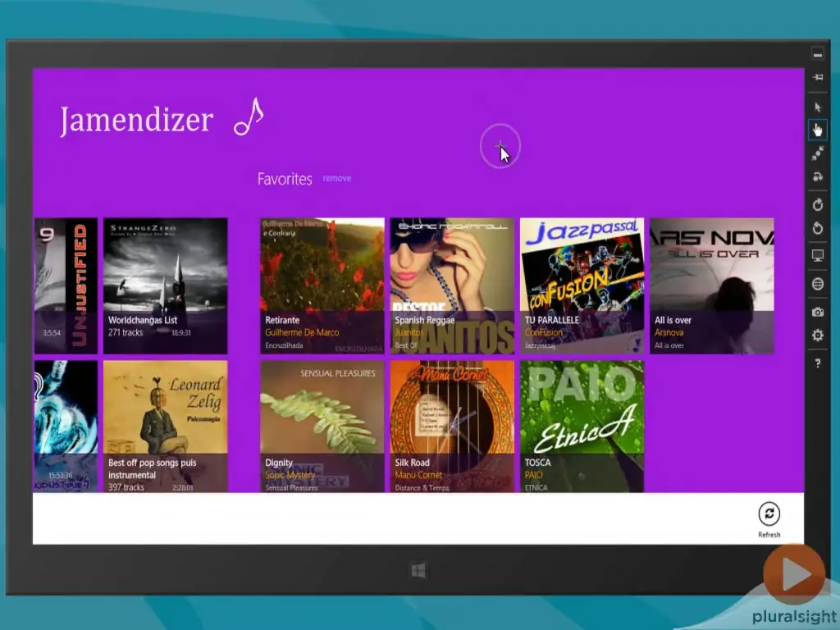
Task: Open the TOSCA Etnica album tile
Action: [582, 426]
